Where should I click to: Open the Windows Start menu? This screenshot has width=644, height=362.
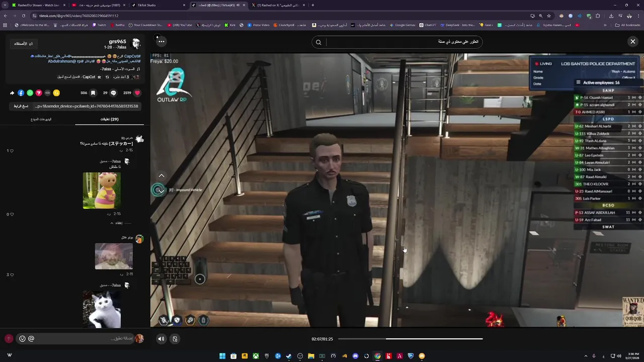tap(222, 356)
